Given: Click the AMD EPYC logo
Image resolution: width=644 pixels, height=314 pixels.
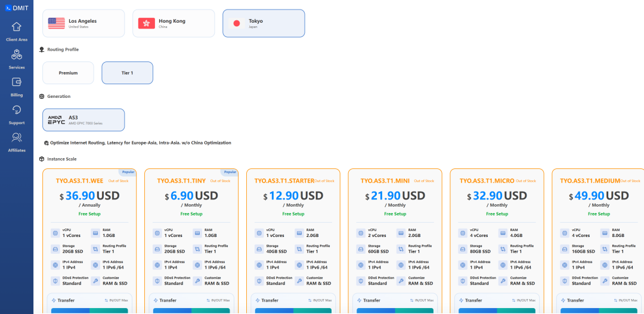Looking at the screenshot, I should [x=56, y=119].
